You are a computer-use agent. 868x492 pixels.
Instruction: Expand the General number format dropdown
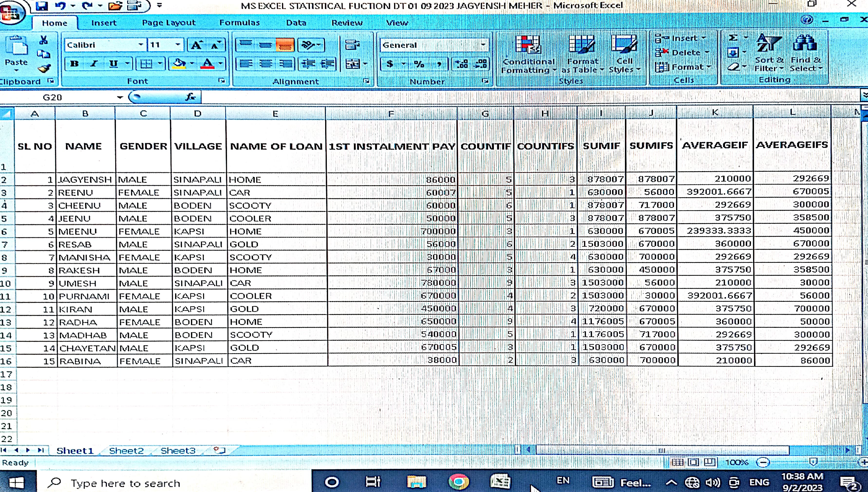[483, 45]
